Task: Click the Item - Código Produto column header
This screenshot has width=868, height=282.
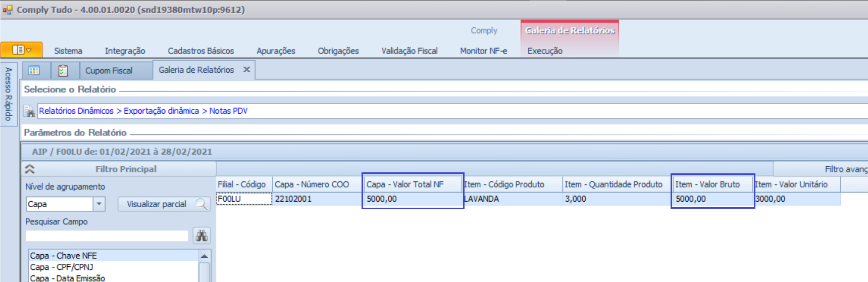Action: pyautogui.click(x=512, y=184)
